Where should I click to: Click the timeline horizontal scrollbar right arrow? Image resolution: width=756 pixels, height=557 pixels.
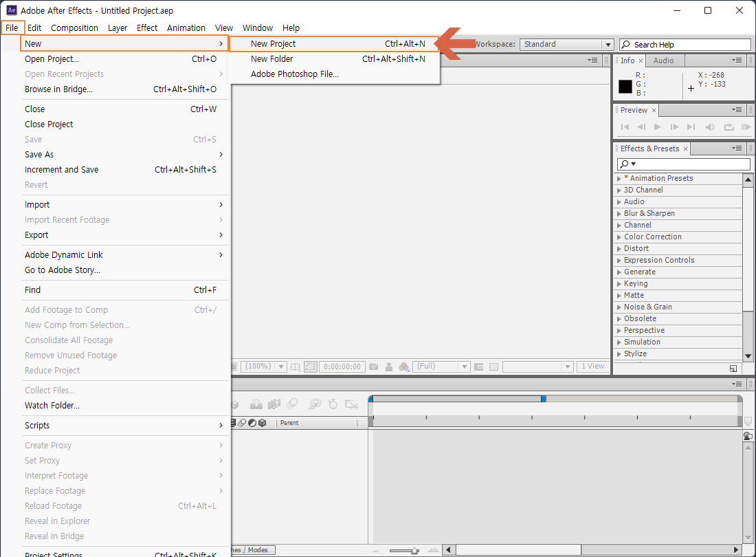coord(736,549)
